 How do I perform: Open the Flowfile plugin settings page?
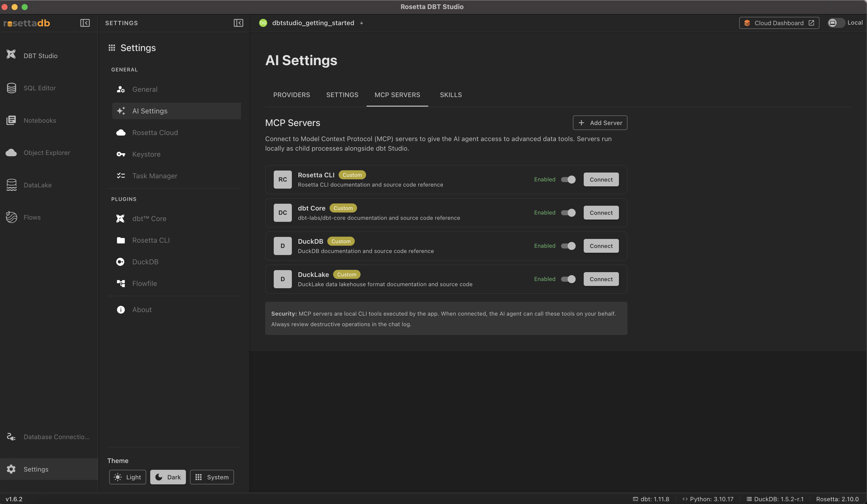[177, 284]
